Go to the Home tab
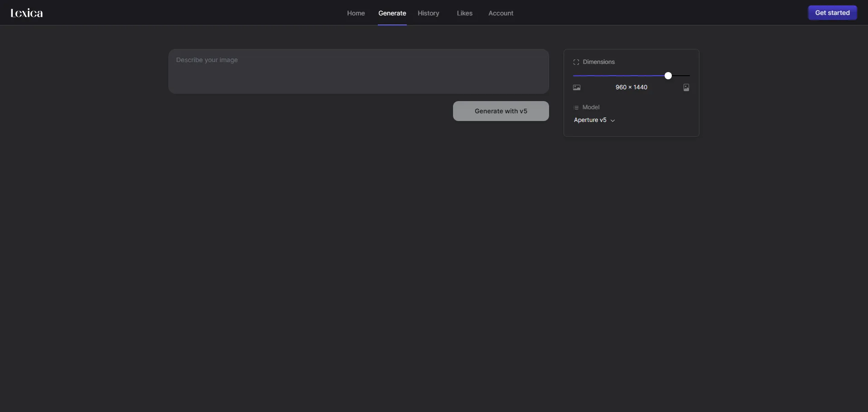Screen dimensions: 868x412 356,13
